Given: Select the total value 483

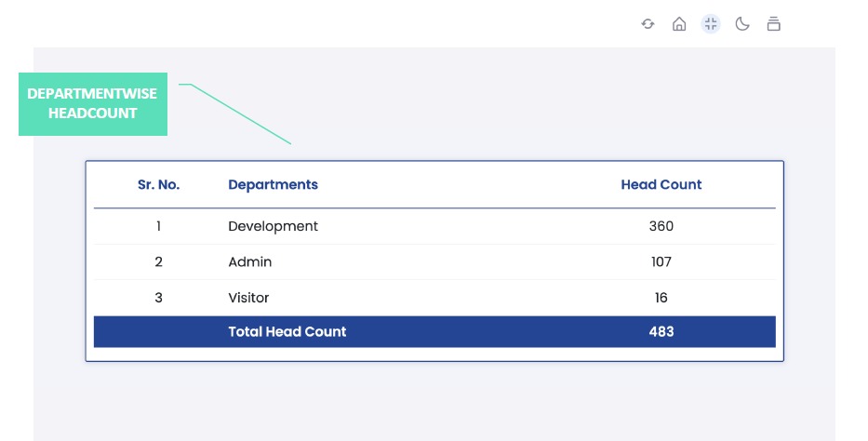Looking at the screenshot, I should [661, 331].
